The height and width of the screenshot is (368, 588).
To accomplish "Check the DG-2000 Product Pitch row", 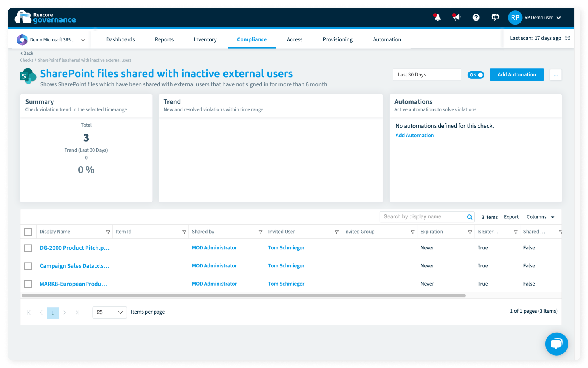I will click(x=28, y=248).
